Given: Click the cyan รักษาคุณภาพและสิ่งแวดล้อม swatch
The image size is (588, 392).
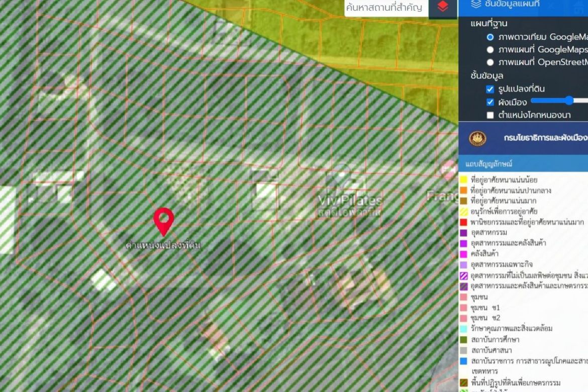Looking at the screenshot, I should 464,329.
